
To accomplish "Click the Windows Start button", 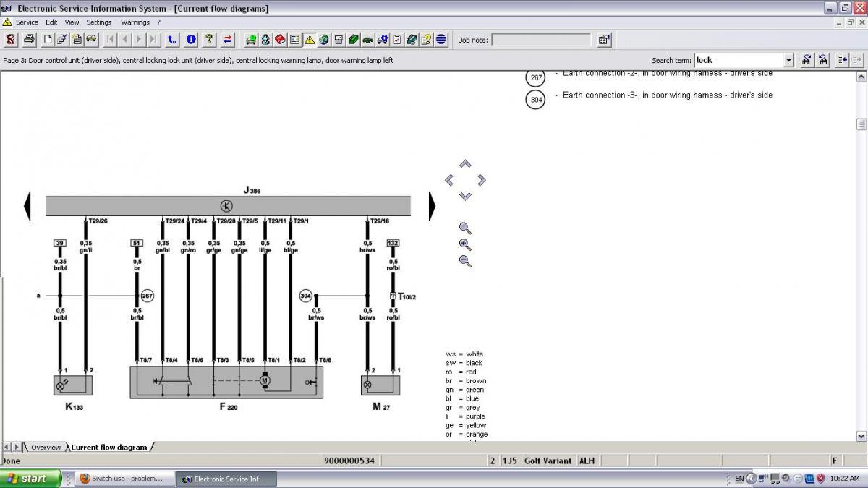I will (x=30, y=479).
